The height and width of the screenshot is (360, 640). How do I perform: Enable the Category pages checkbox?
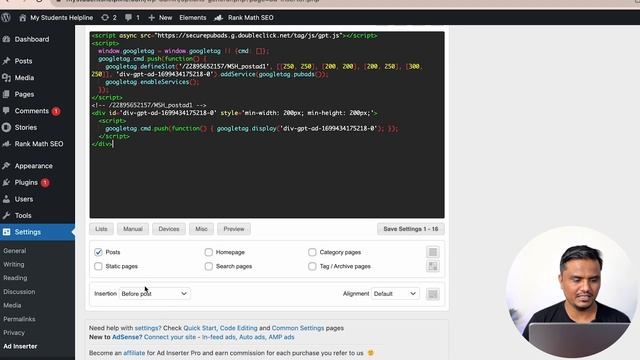[312, 252]
